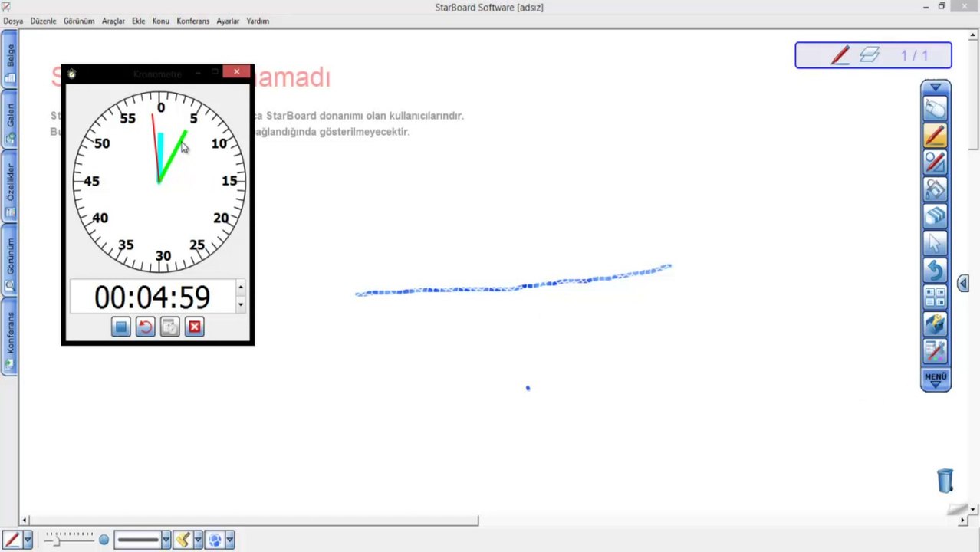Open the toolbar customization settings icon
Image resolution: width=980 pixels, height=552 pixels.
935,351
